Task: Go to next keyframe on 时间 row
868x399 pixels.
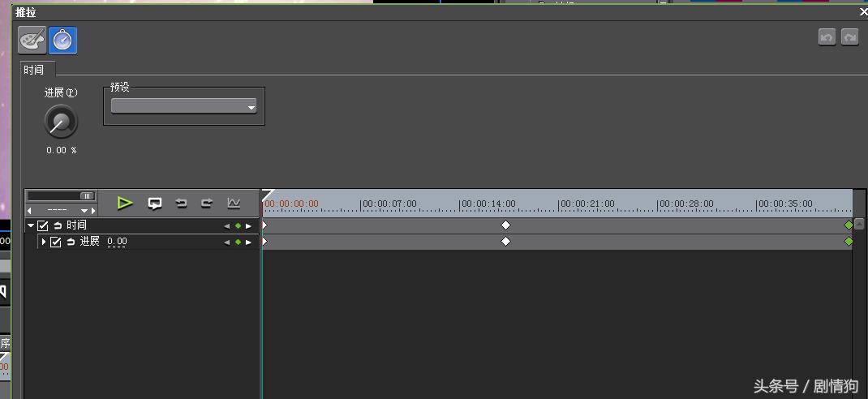Action: tap(248, 225)
